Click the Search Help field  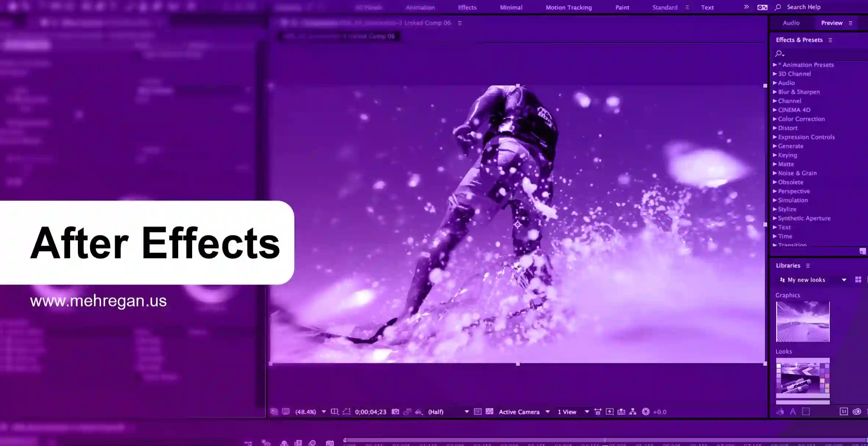[803, 7]
